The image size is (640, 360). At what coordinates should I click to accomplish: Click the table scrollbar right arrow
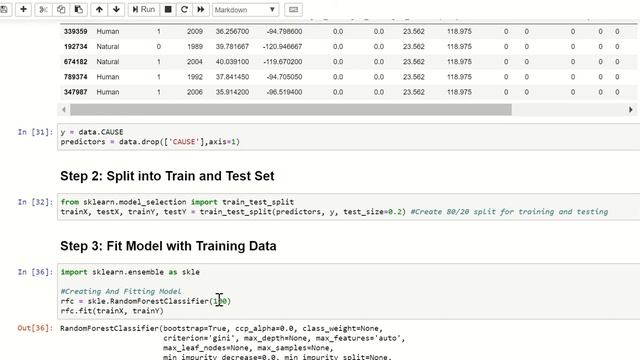coord(631,109)
